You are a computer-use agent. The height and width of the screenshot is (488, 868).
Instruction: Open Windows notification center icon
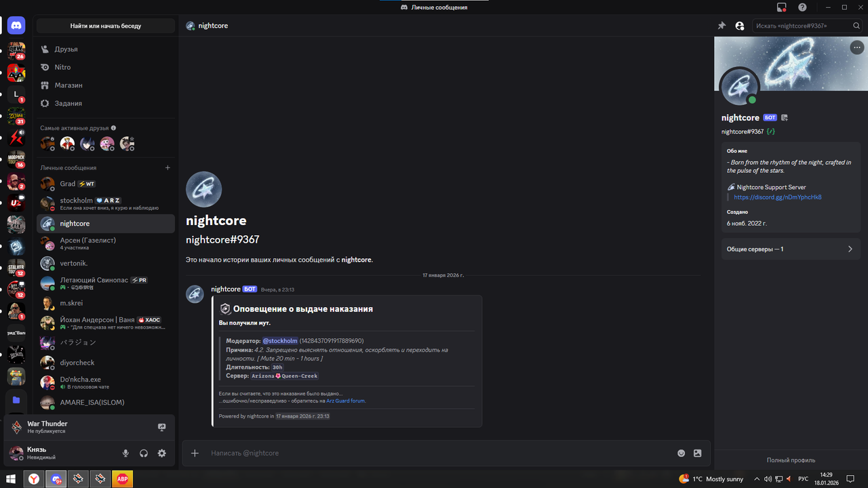click(x=850, y=479)
